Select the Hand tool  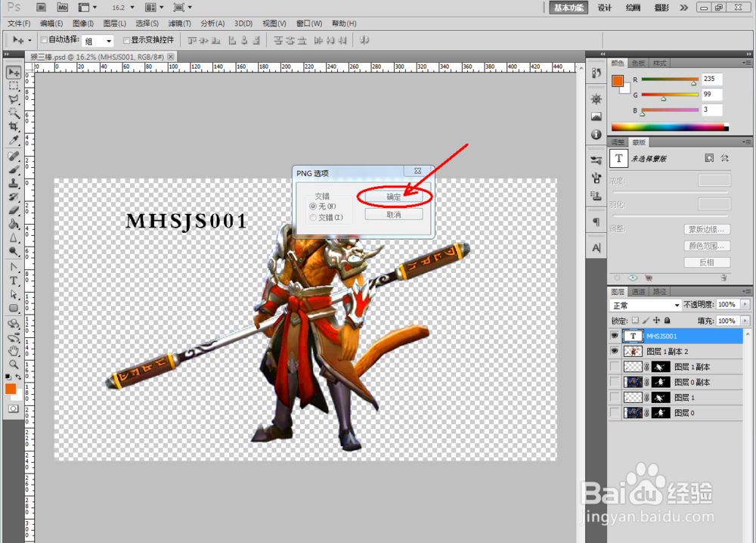click(x=14, y=351)
